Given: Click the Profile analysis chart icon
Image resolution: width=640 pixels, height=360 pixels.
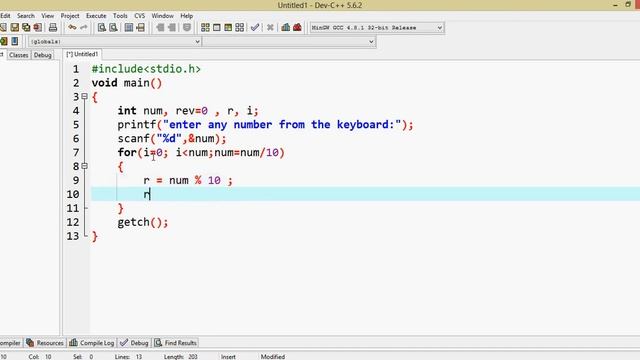Looking at the screenshot, I should pos(286,27).
